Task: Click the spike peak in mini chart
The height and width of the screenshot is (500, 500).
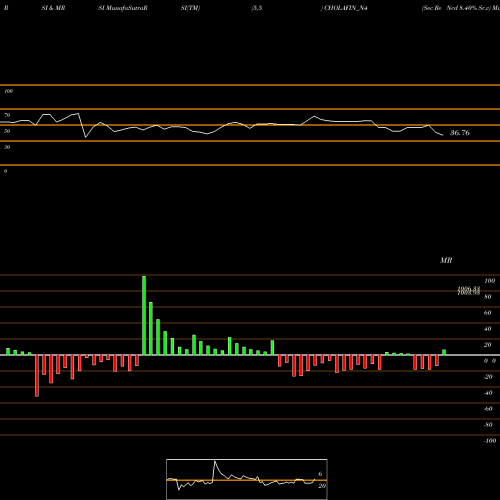Action: (x=215, y=462)
